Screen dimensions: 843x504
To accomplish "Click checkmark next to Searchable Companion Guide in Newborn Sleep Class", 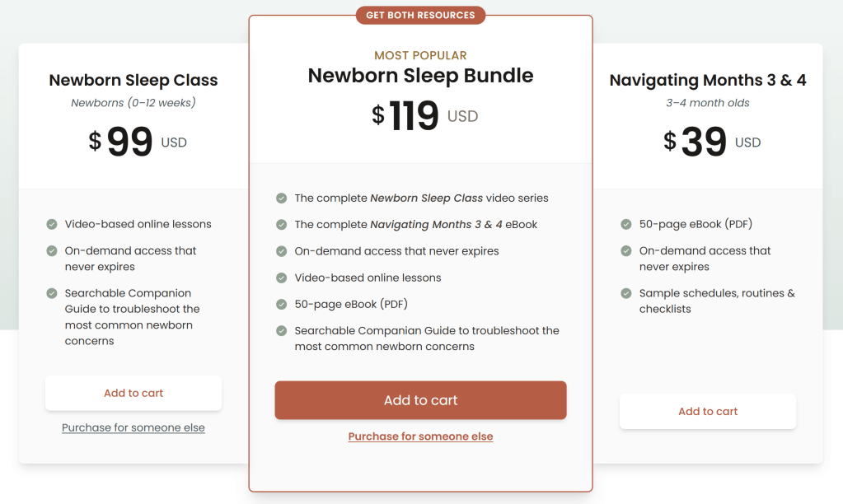I will pos(52,293).
